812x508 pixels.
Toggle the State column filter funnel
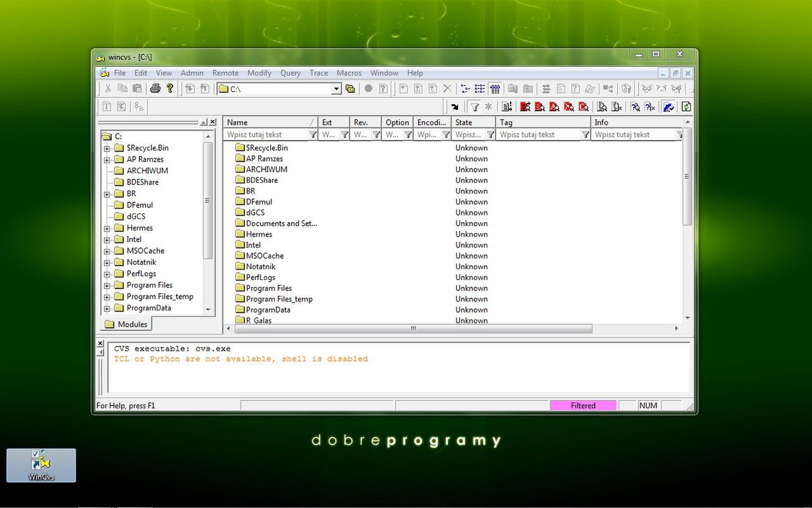pyautogui.click(x=490, y=135)
